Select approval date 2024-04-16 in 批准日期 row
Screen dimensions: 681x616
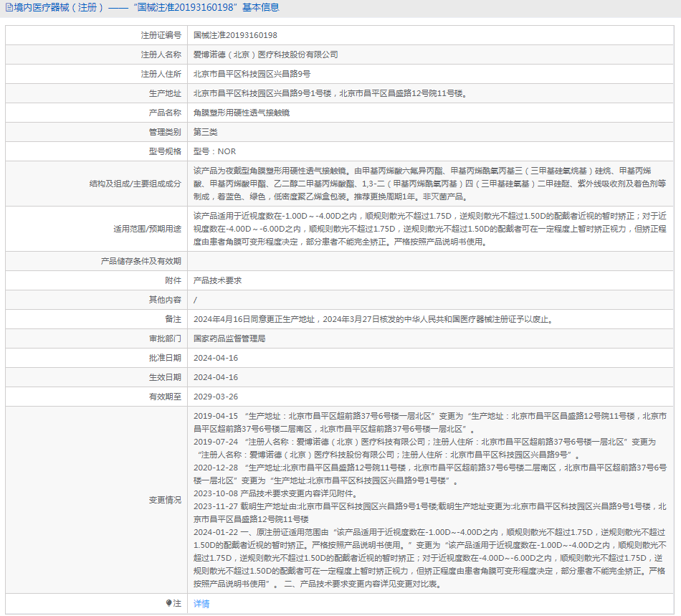pyautogui.click(x=216, y=358)
